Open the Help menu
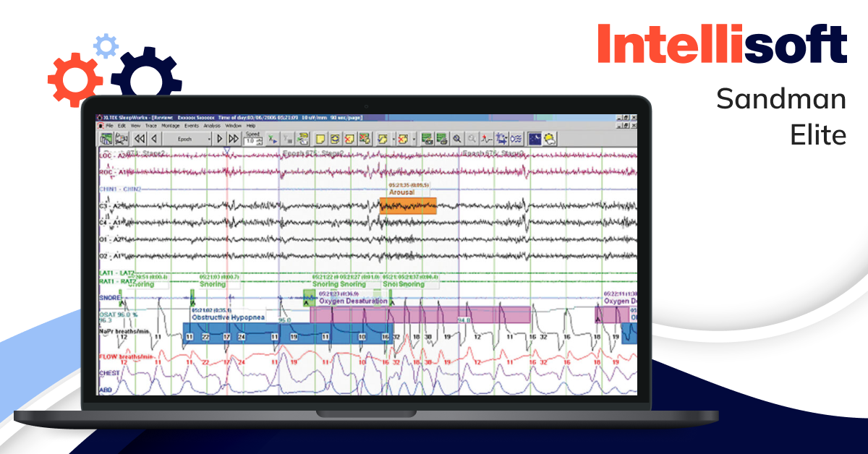Viewport: 868px width, 454px height. [251, 126]
